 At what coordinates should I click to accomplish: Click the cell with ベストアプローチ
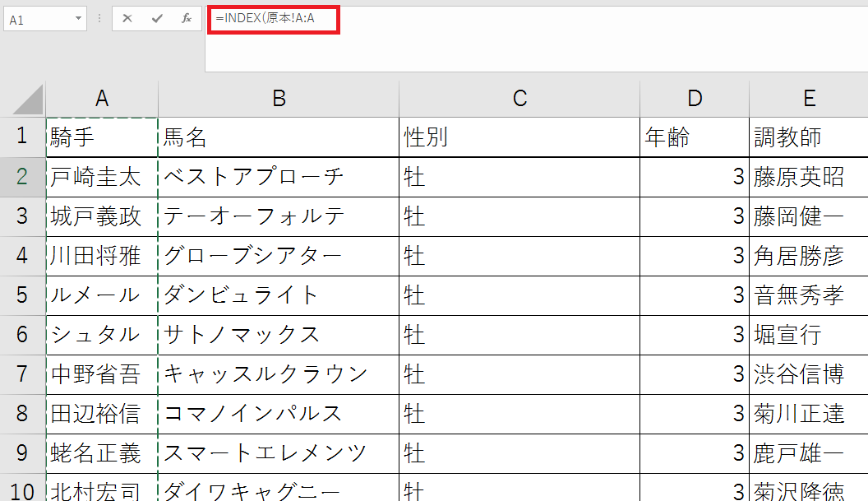[x=279, y=177]
